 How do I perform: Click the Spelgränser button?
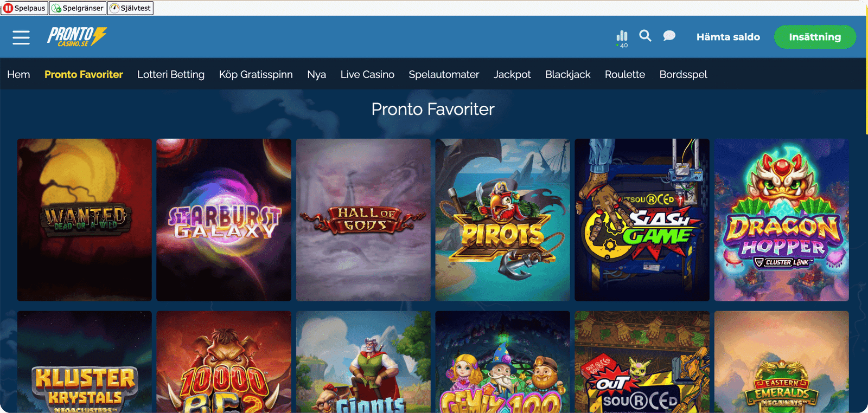[x=78, y=8]
